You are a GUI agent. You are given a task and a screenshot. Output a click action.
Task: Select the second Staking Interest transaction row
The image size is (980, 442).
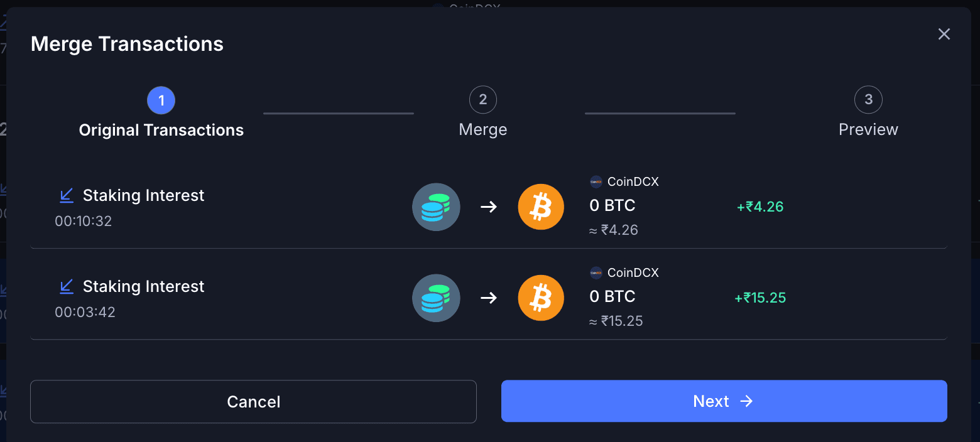click(x=490, y=298)
